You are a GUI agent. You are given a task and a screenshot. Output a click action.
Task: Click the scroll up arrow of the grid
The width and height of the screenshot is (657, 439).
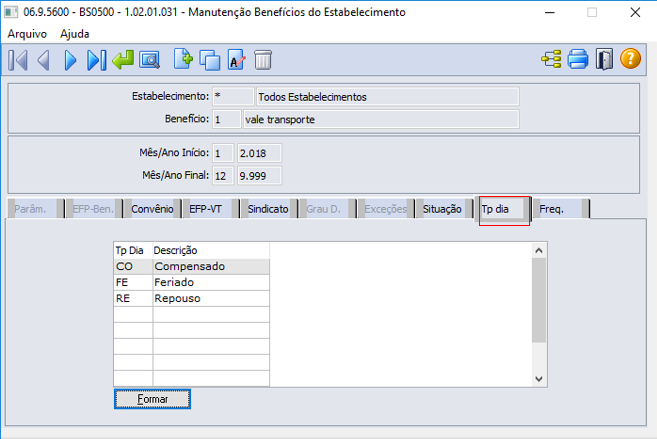[x=539, y=250]
